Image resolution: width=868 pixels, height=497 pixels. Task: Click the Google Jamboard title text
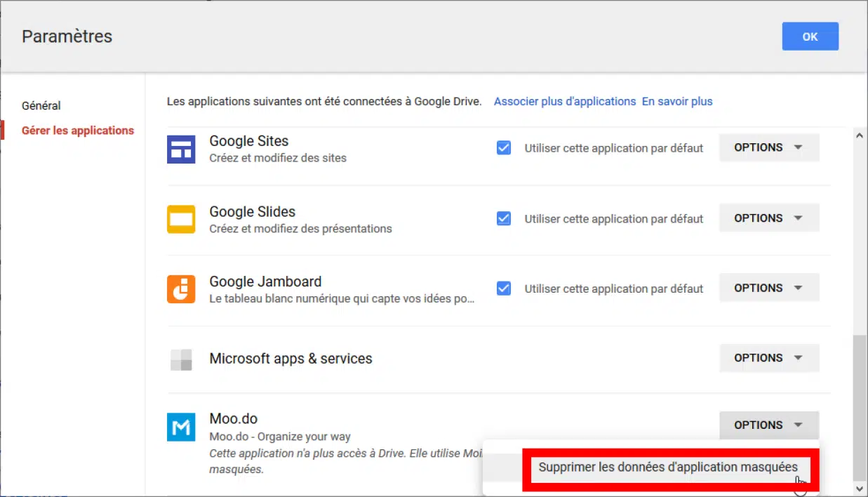265,282
